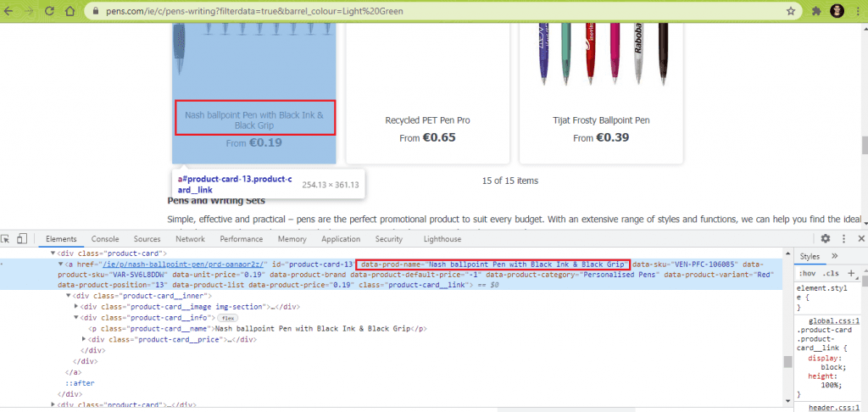Open DevTools settings gear
The image size is (868, 412).
click(826, 239)
